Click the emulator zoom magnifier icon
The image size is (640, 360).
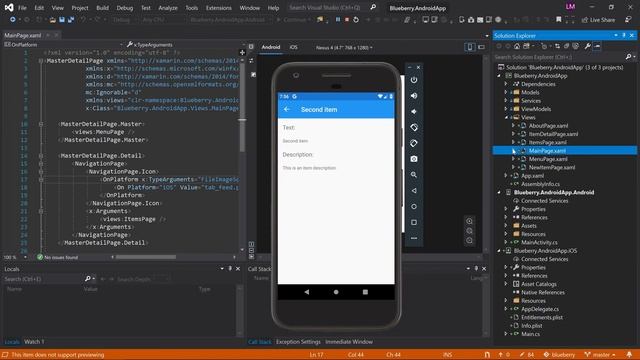(413, 175)
